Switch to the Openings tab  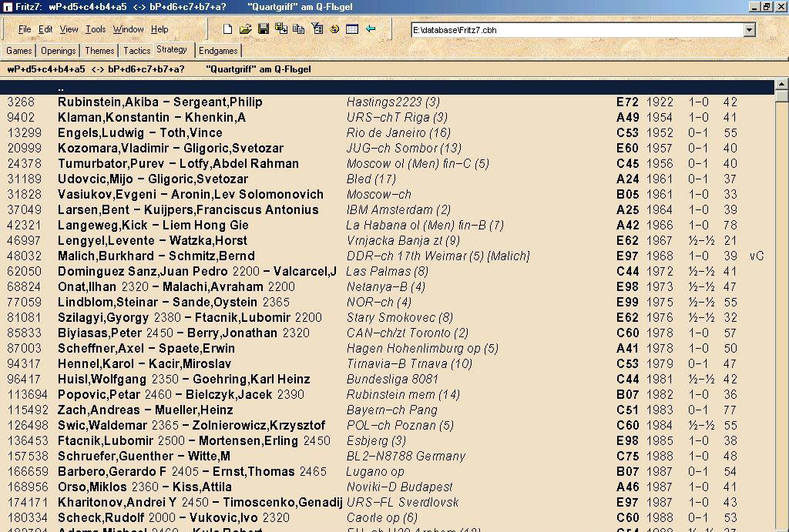click(59, 51)
